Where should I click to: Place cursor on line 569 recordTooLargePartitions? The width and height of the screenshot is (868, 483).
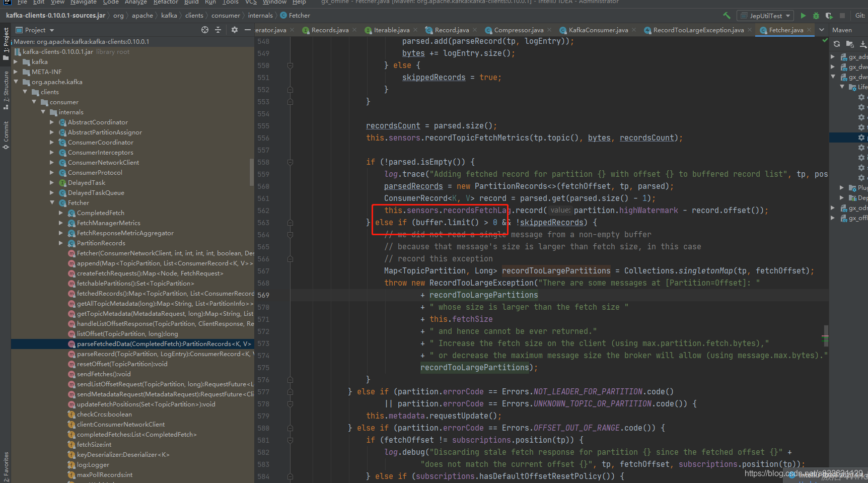tap(483, 295)
